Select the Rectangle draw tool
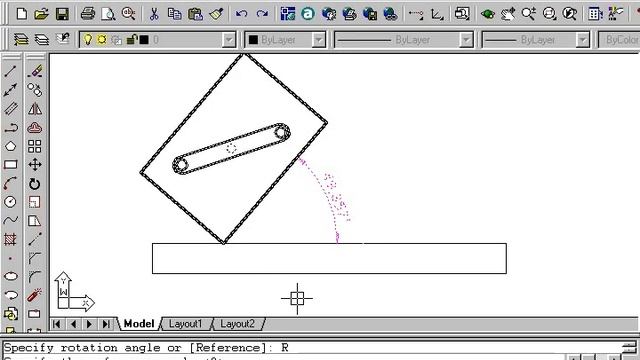 (10, 165)
